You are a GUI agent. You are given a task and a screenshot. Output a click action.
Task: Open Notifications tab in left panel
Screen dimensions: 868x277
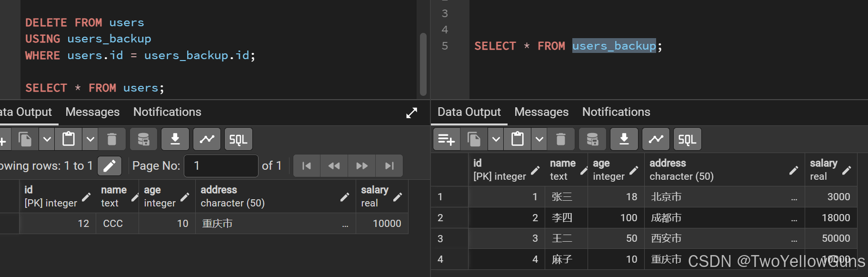point(167,112)
